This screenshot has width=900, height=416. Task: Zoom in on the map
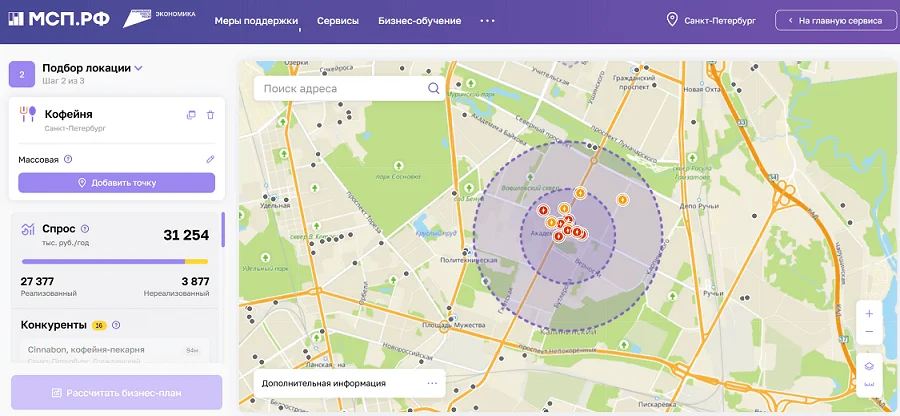click(x=869, y=313)
